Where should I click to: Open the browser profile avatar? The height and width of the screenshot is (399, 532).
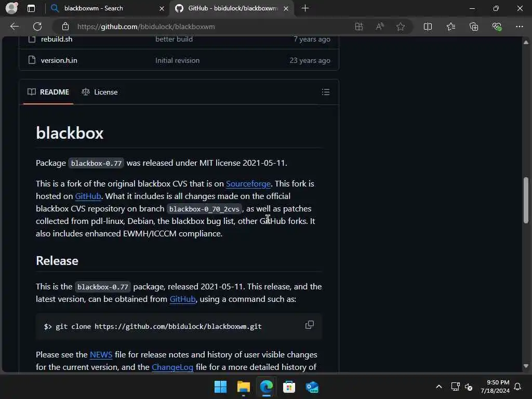coord(12,8)
